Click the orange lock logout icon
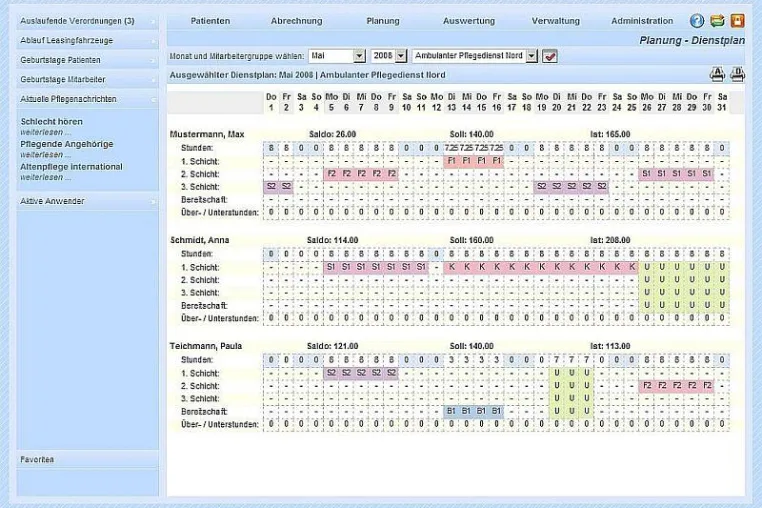The image size is (762, 508). pyautogui.click(x=738, y=21)
